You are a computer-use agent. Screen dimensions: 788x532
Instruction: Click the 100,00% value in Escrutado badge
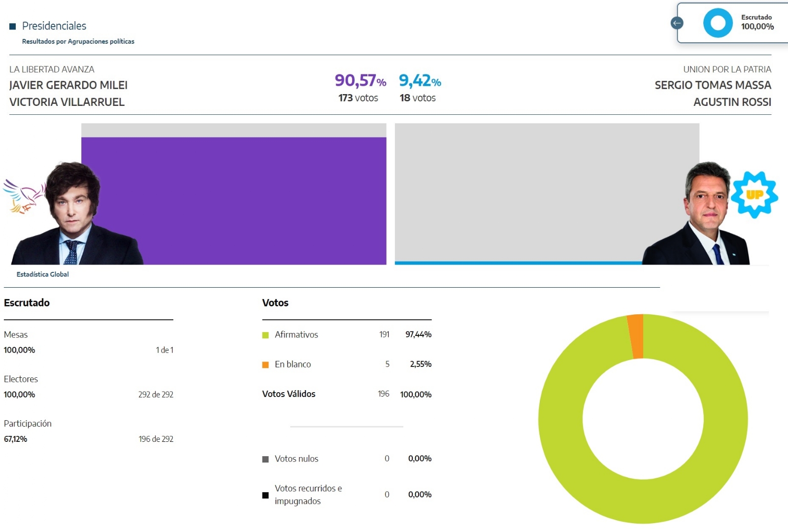click(757, 27)
